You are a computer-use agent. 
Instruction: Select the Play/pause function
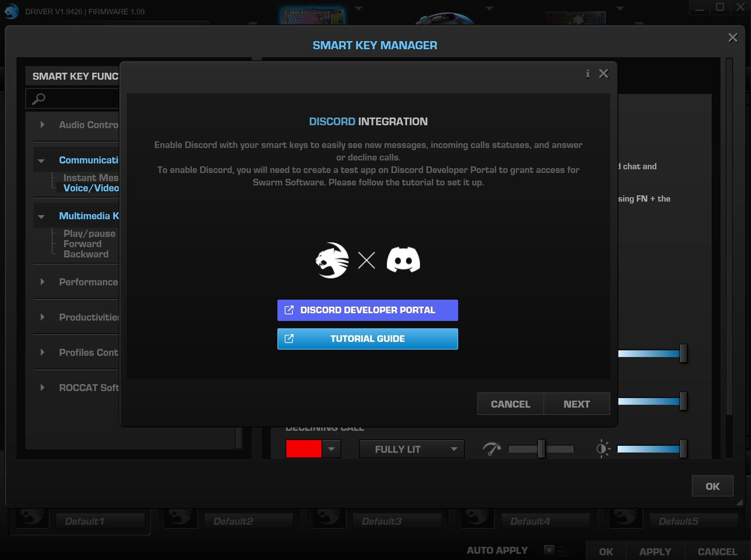89,234
